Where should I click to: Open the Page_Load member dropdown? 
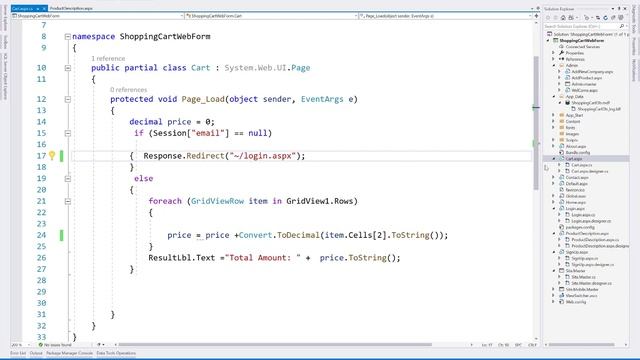coord(446,16)
